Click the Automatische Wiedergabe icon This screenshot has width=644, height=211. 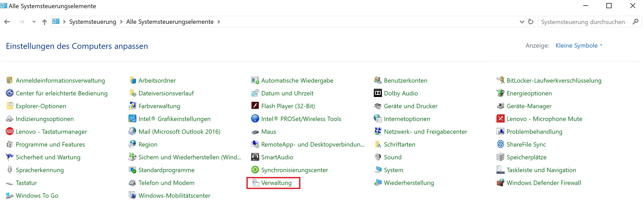click(x=255, y=80)
